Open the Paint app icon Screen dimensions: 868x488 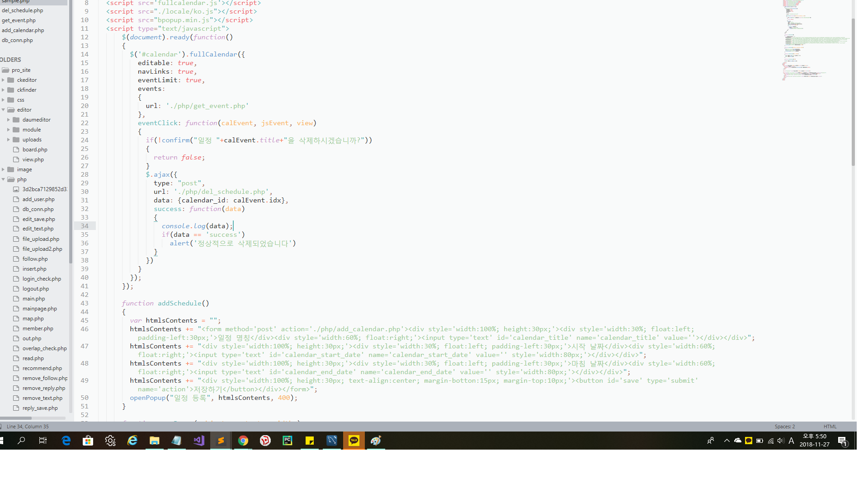376,441
